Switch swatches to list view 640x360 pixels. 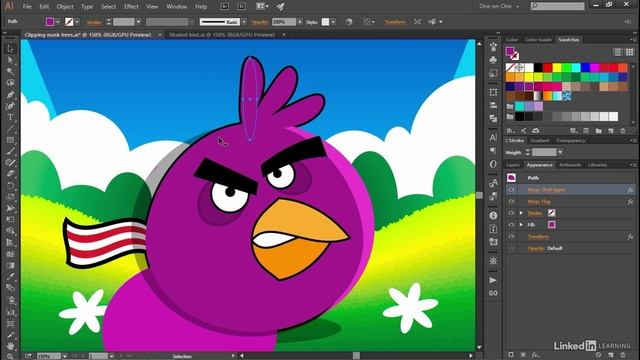pos(618,52)
